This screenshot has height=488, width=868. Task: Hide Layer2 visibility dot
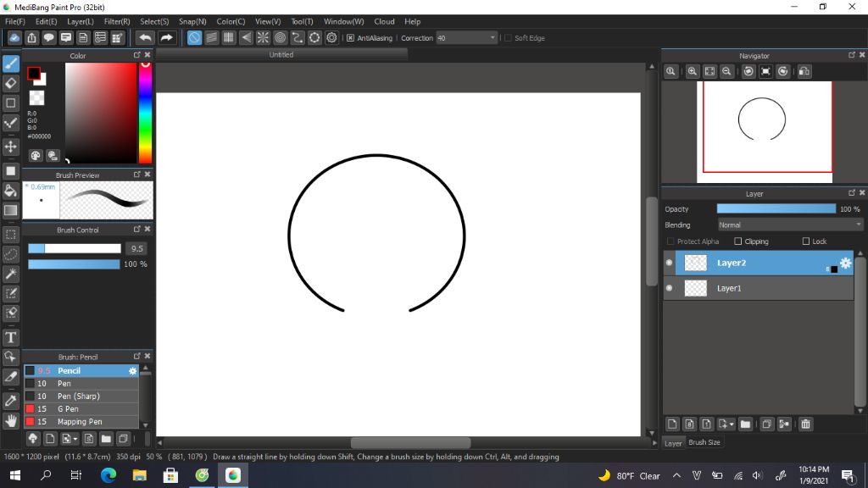pyautogui.click(x=670, y=263)
